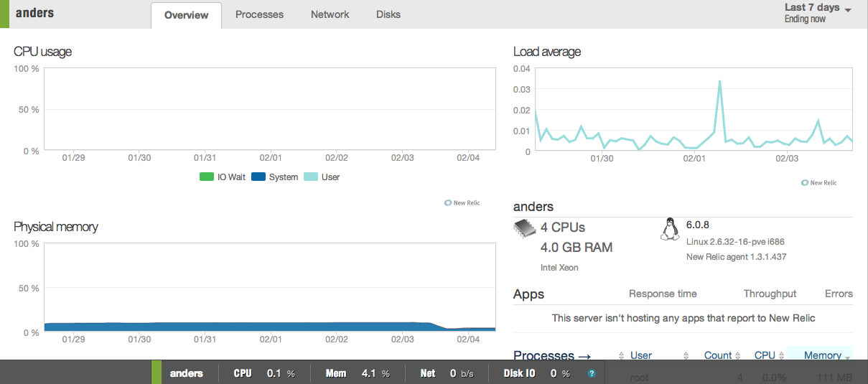Click the Memory descending sort arrow
The image size is (868, 384).
coord(848,357)
